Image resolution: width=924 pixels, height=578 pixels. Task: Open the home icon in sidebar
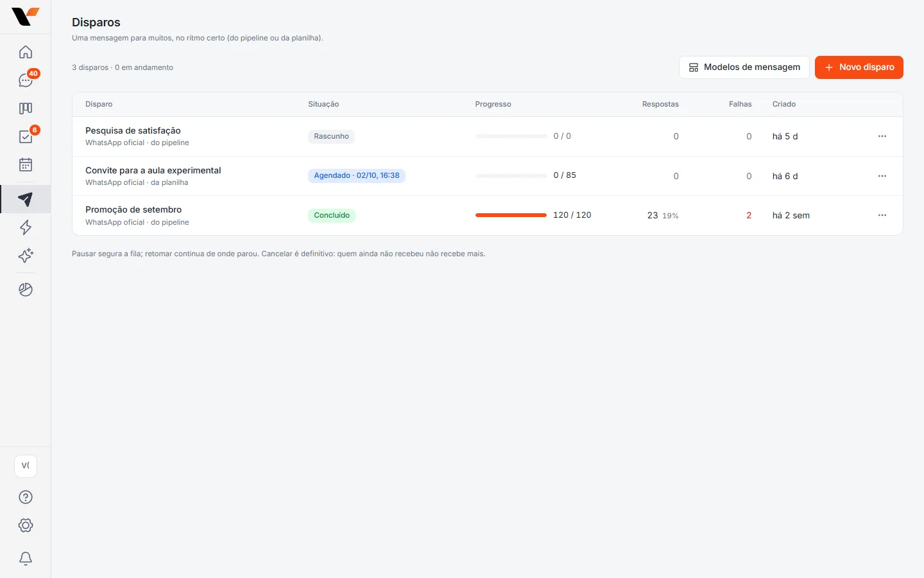[26, 52]
